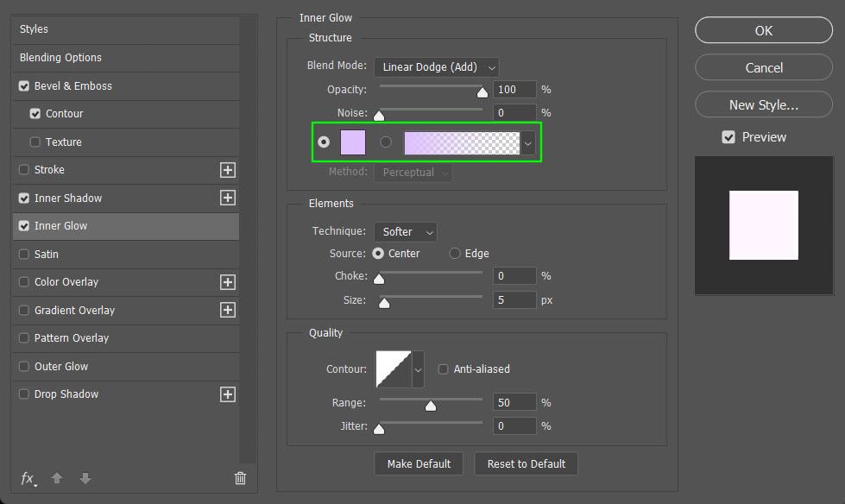The width and height of the screenshot is (845, 504).
Task: Toggle the Preview checkbox
Action: click(x=728, y=137)
